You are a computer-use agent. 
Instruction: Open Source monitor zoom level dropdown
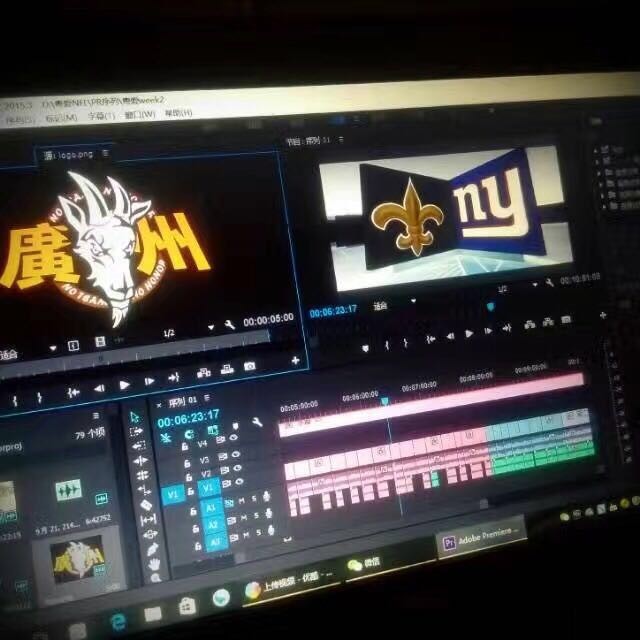pos(53,349)
